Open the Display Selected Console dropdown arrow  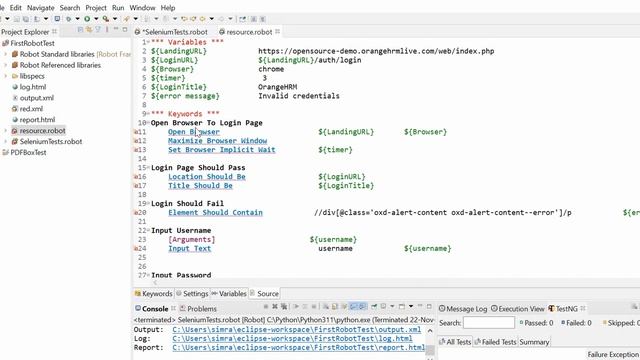392,307
